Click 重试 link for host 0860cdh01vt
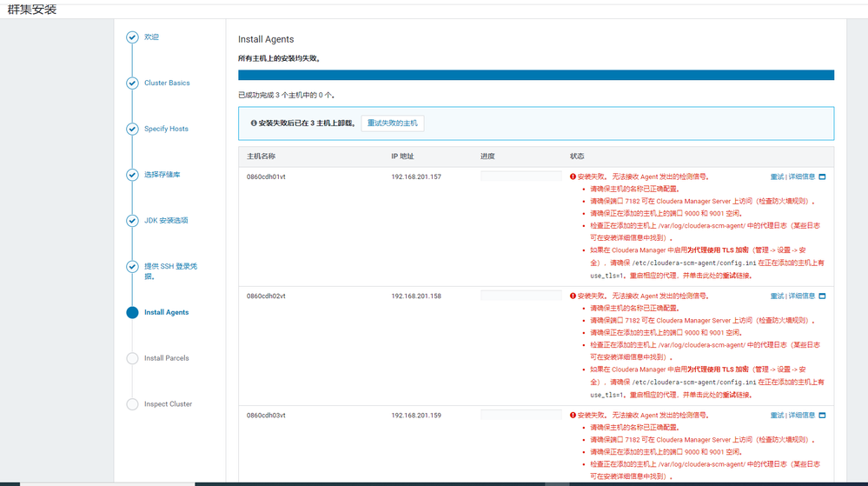 (777, 176)
